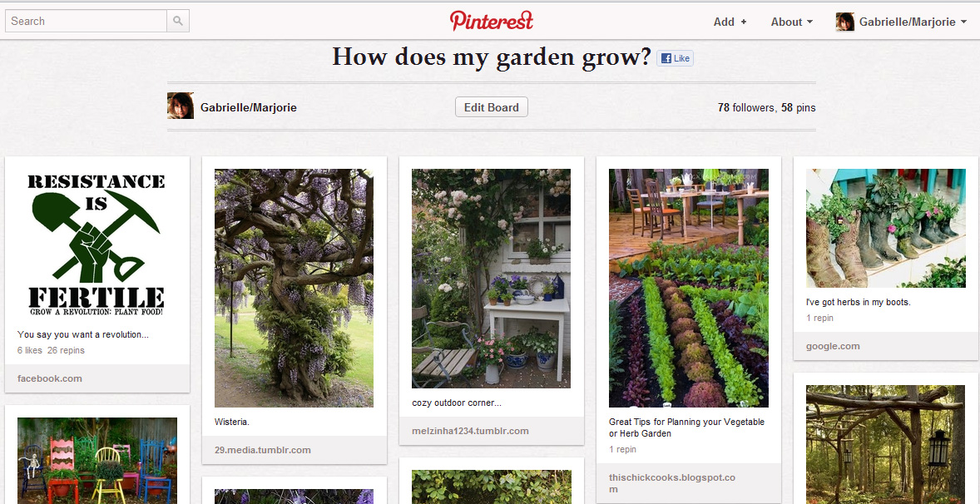Expand the Add menu
Image resolution: width=980 pixels, height=504 pixels.
pyautogui.click(x=730, y=22)
